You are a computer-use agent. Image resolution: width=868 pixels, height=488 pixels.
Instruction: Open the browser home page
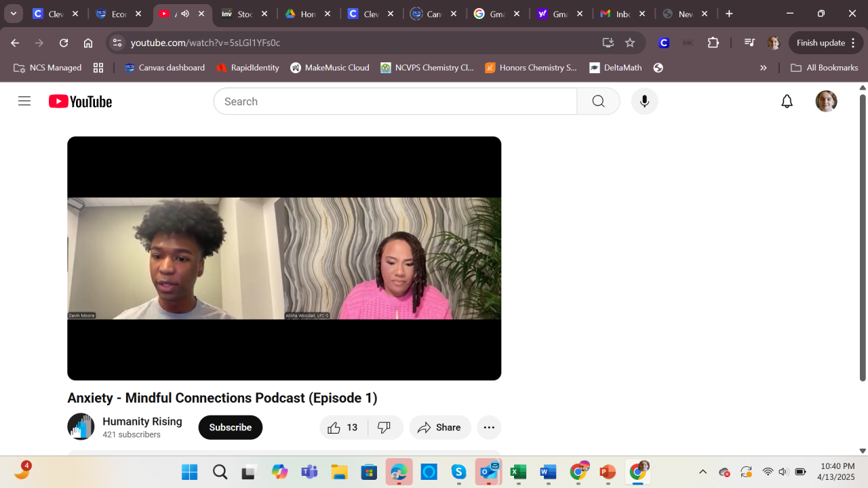[88, 43]
